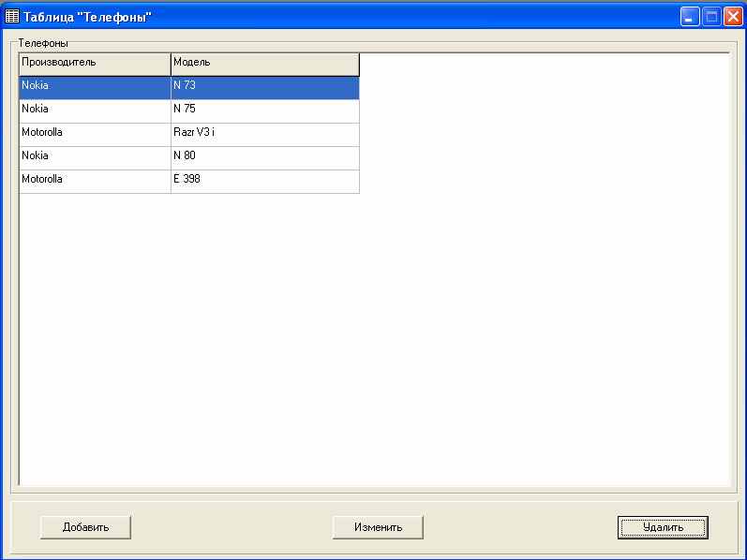Click the Модель column header
The height and width of the screenshot is (560, 747).
(265, 65)
